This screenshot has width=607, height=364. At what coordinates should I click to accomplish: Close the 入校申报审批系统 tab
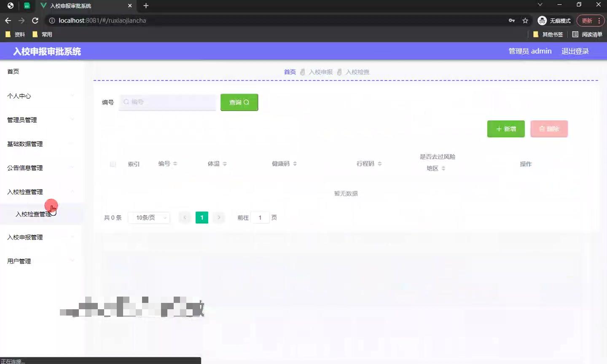click(x=130, y=5)
